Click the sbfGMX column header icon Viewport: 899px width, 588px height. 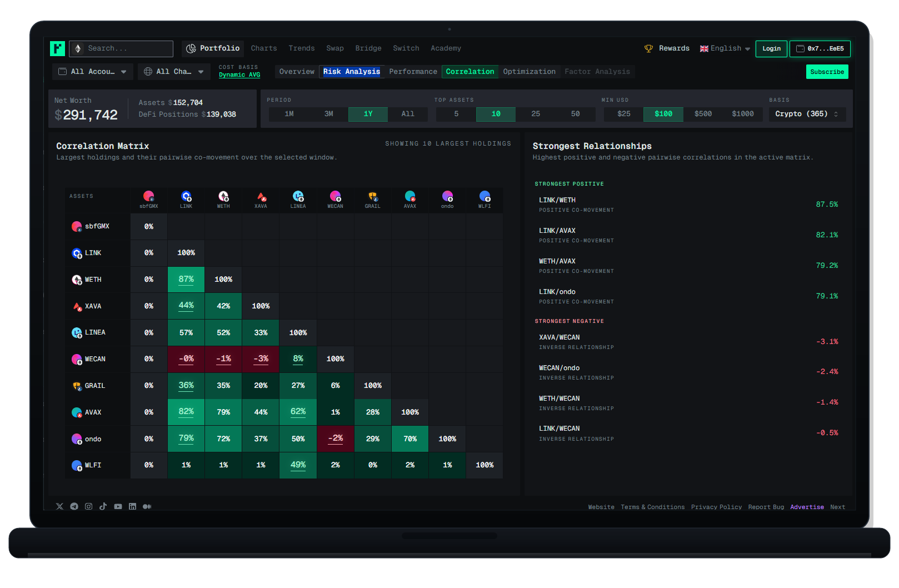(x=148, y=196)
